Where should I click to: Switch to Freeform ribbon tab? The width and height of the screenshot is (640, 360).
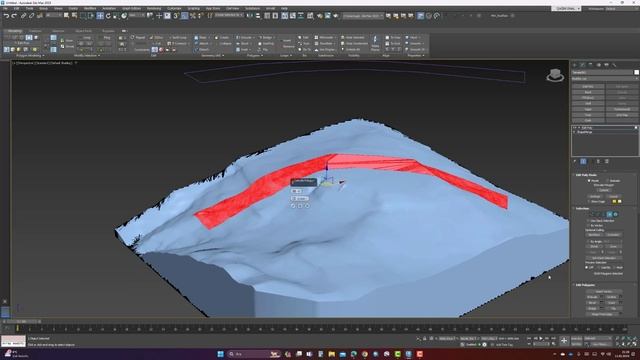coord(35,31)
